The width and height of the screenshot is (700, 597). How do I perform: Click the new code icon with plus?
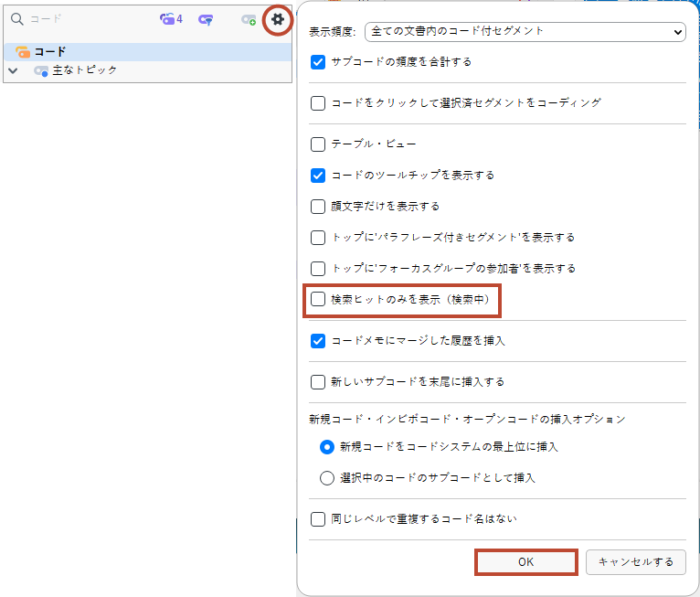pyautogui.click(x=248, y=19)
